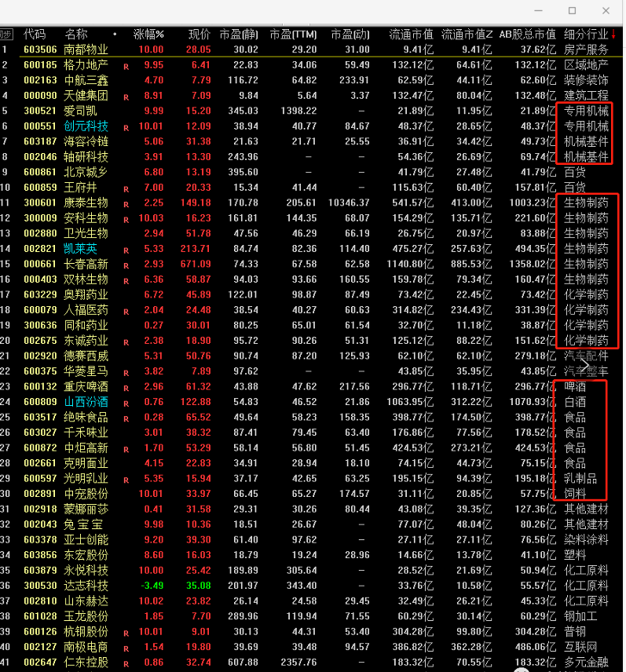Click the 华菱星马 stock name
This screenshot has height=672, width=626.
click(x=86, y=371)
